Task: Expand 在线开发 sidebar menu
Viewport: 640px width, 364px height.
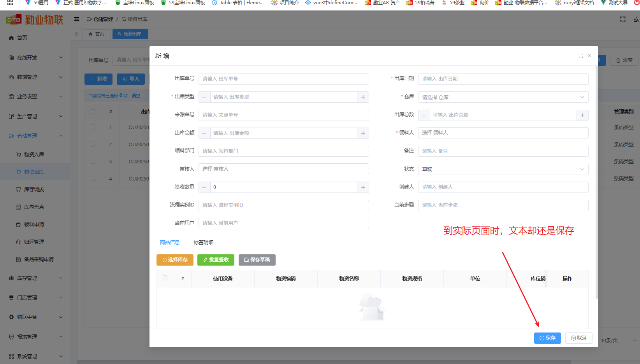Action: pos(35,58)
